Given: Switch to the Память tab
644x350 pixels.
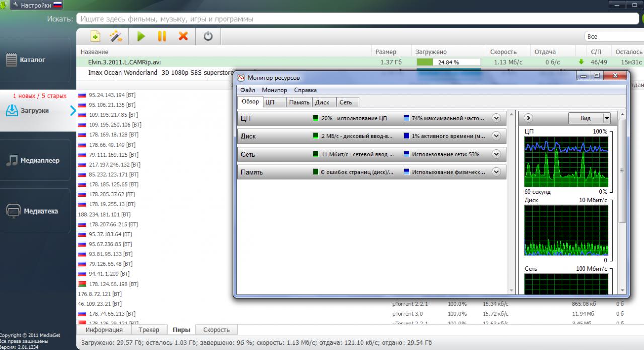Looking at the screenshot, I should pyautogui.click(x=299, y=102).
